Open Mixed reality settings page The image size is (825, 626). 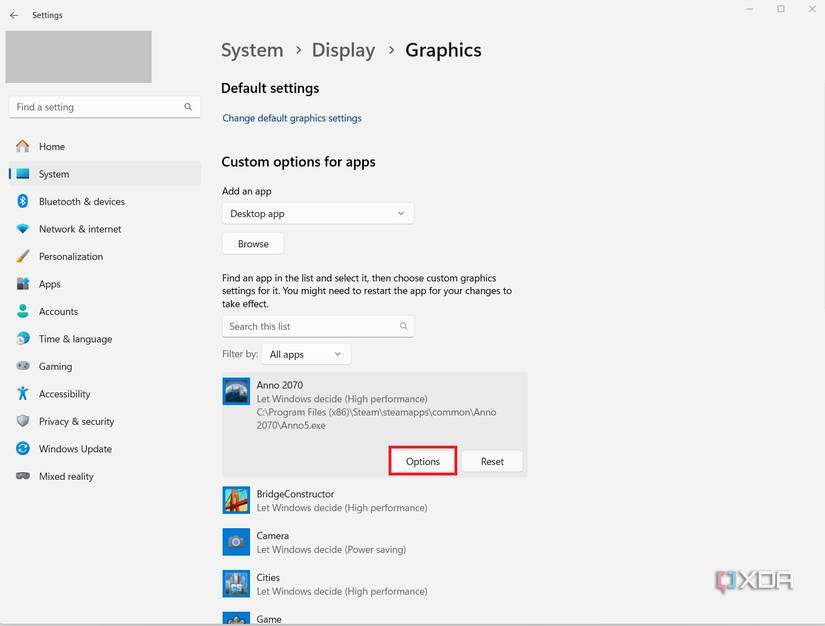pyautogui.click(x=105, y=476)
